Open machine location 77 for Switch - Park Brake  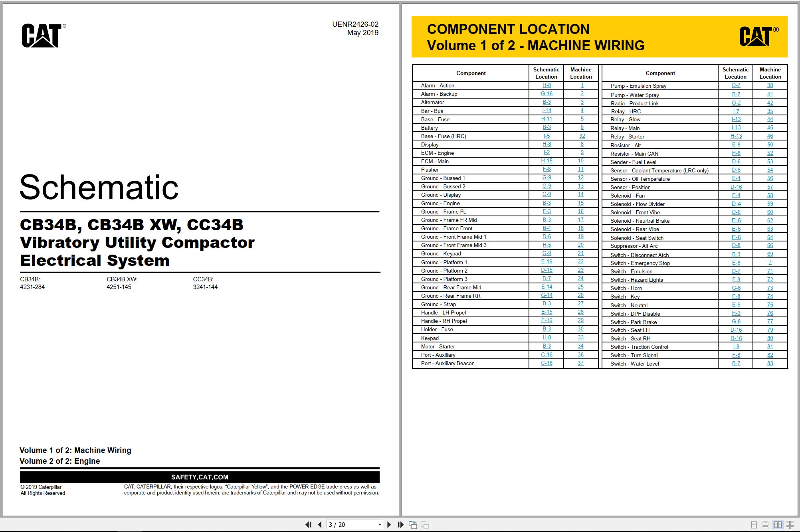770,322
